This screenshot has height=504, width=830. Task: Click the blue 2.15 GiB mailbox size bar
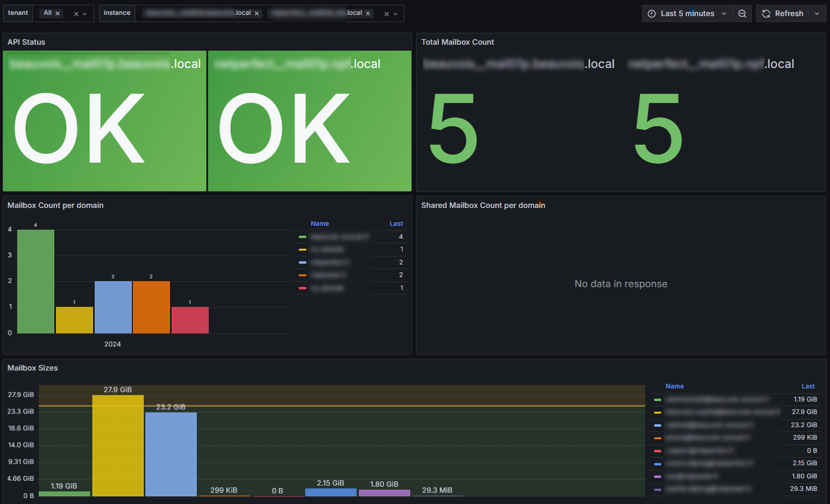pos(331,493)
